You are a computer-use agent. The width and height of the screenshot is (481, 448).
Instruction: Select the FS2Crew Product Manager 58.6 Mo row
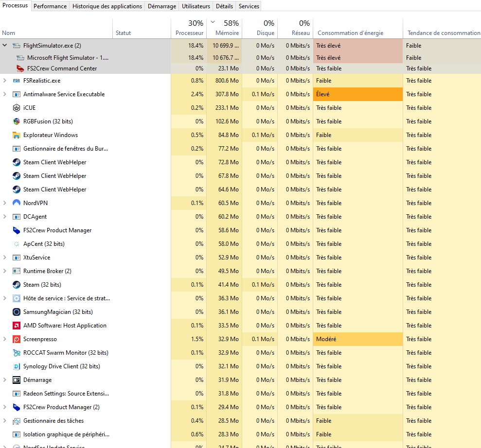click(240, 230)
